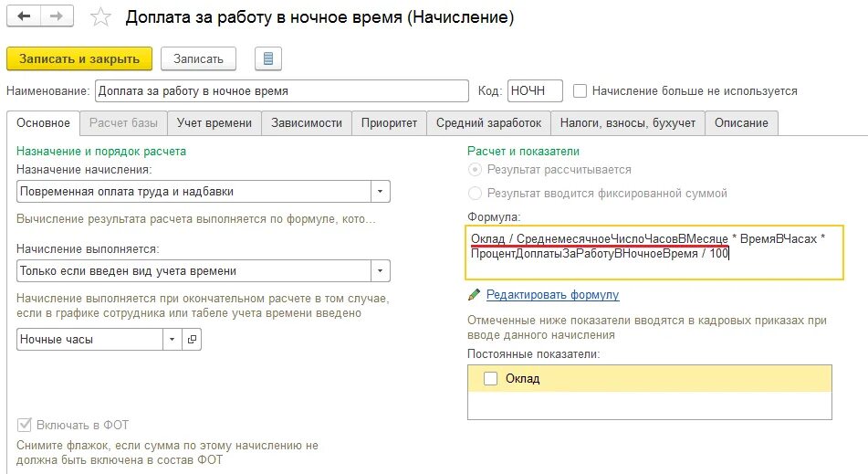Select 'Результат вводится фиксированной суммой' radio button
The width and height of the screenshot is (868, 474).
pos(475,194)
